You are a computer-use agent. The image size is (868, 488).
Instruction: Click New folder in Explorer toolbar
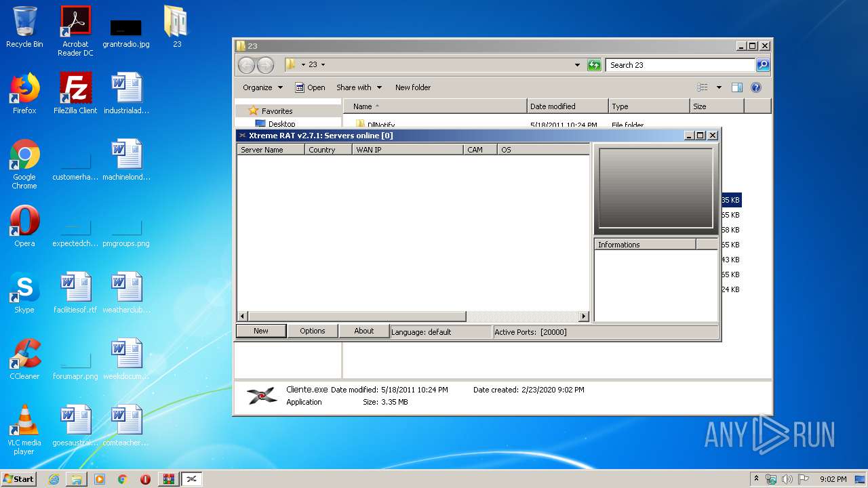coord(413,87)
